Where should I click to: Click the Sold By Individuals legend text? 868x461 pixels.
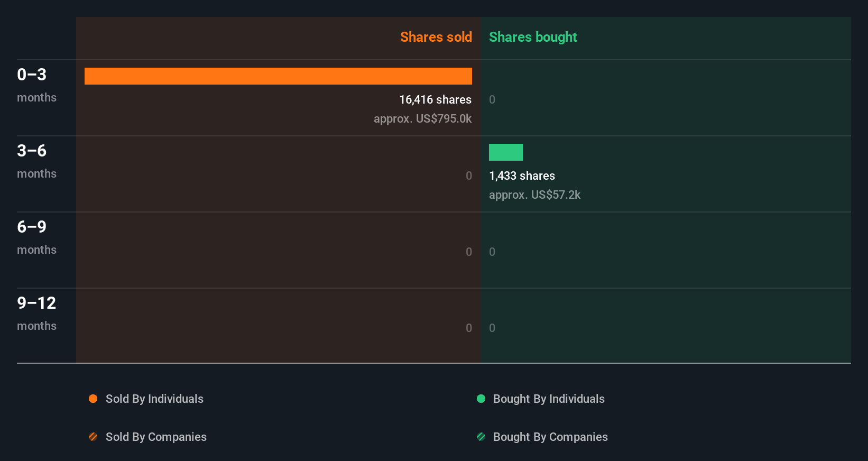[x=154, y=399]
